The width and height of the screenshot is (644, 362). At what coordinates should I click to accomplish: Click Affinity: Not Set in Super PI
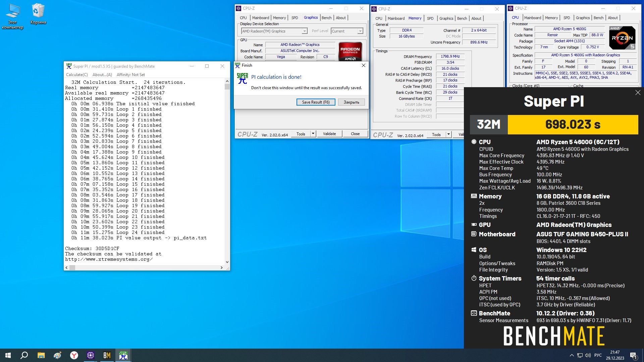click(x=131, y=75)
